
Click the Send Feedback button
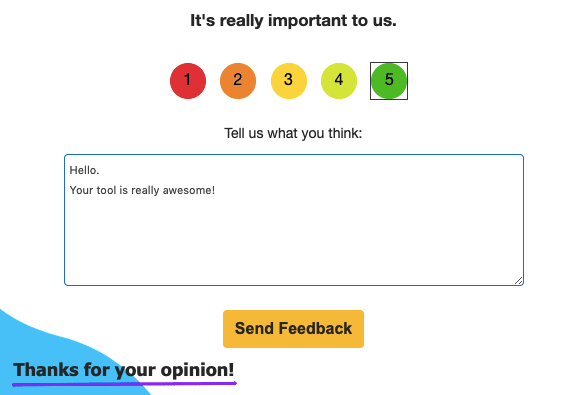click(294, 329)
